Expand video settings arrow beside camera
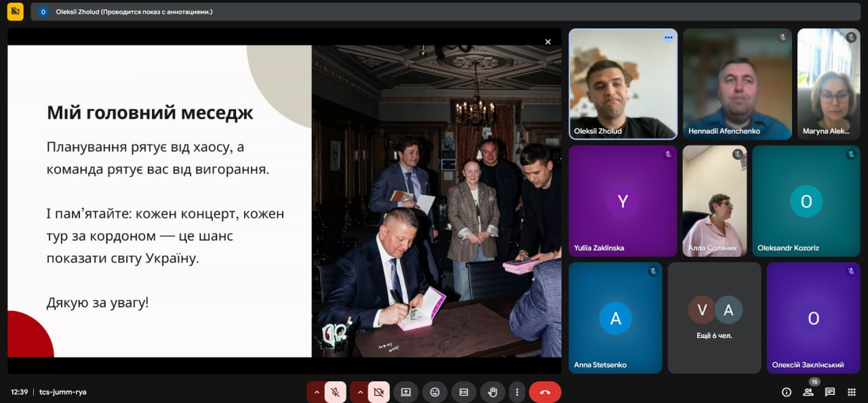The width and height of the screenshot is (868, 403). (x=359, y=392)
